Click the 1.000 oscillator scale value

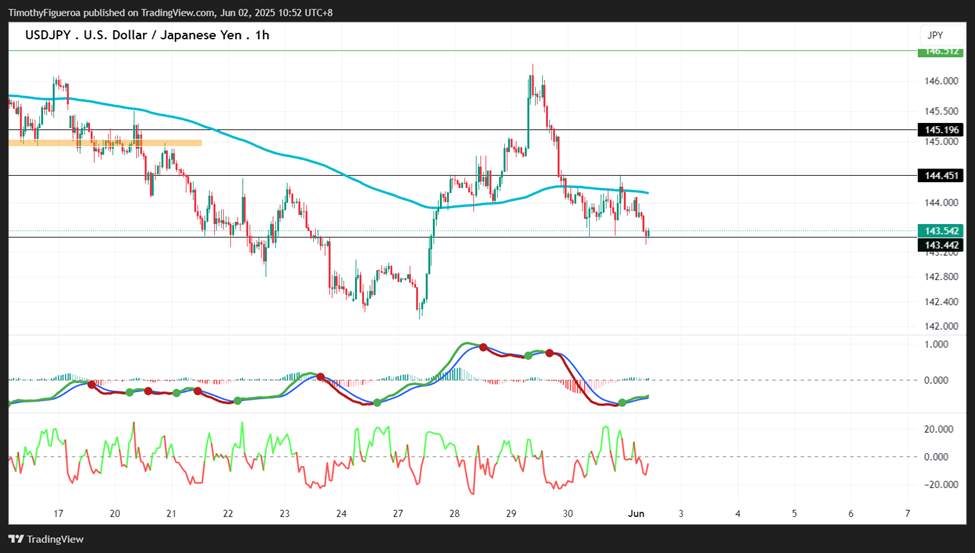(x=936, y=345)
